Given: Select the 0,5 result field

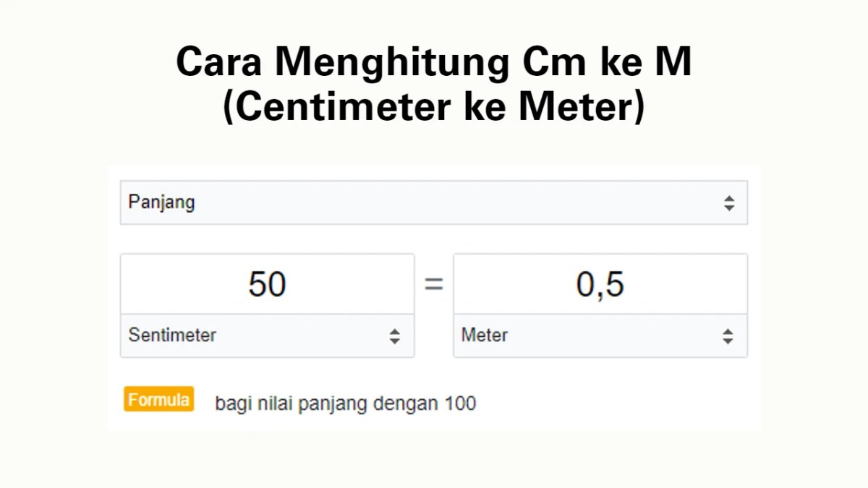Looking at the screenshot, I should 600,283.
